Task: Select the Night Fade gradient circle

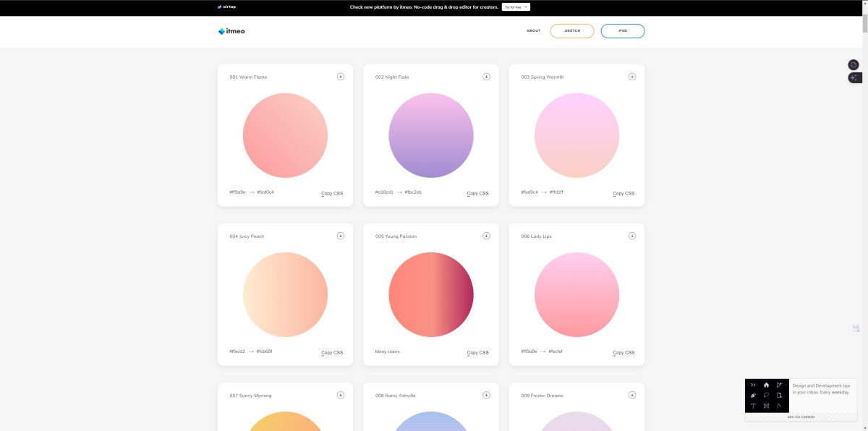Action: (431, 135)
